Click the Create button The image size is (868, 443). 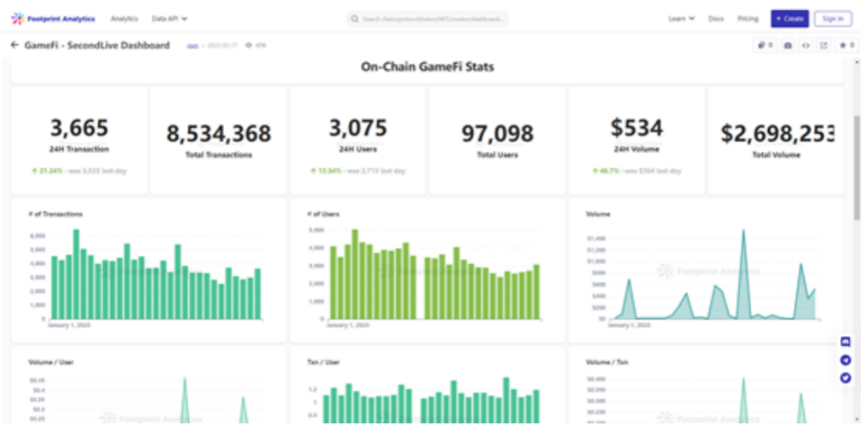(x=789, y=19)
